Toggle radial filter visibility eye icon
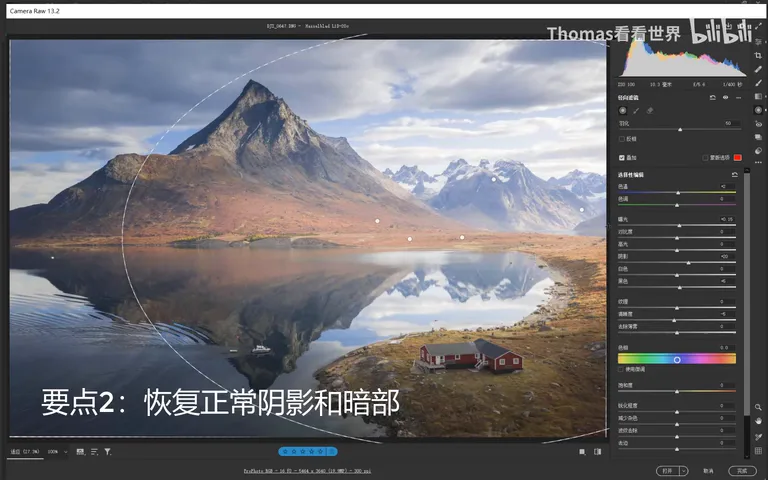Viewport: 768px width, 480px height. coord(725,97)
